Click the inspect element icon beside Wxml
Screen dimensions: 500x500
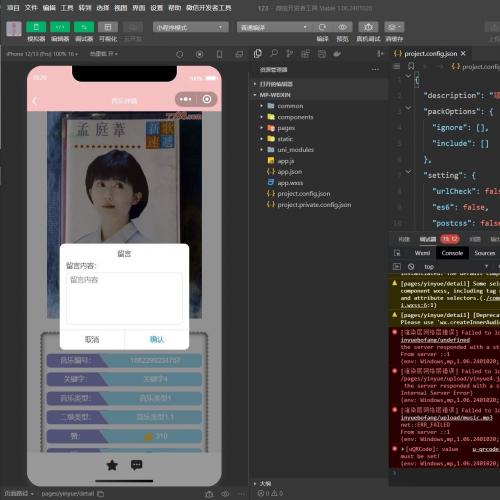[397, 253]
